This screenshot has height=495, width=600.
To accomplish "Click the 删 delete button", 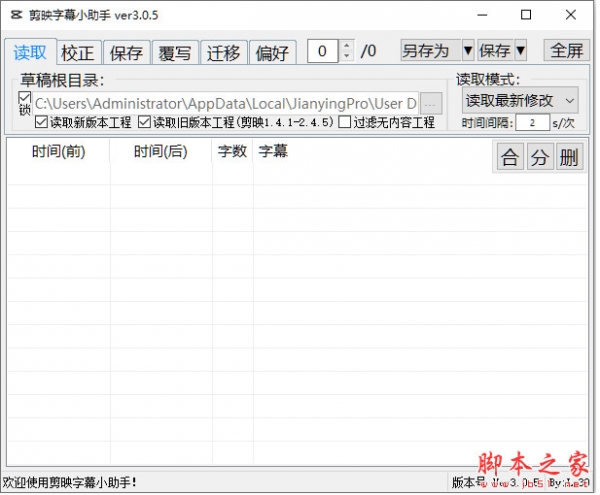I will 571,158.
